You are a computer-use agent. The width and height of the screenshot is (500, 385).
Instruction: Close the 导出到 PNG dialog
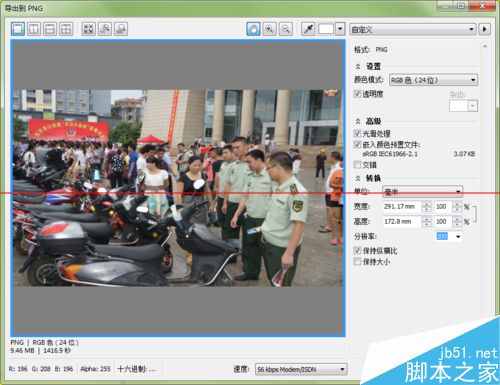[x=482, y=6]
